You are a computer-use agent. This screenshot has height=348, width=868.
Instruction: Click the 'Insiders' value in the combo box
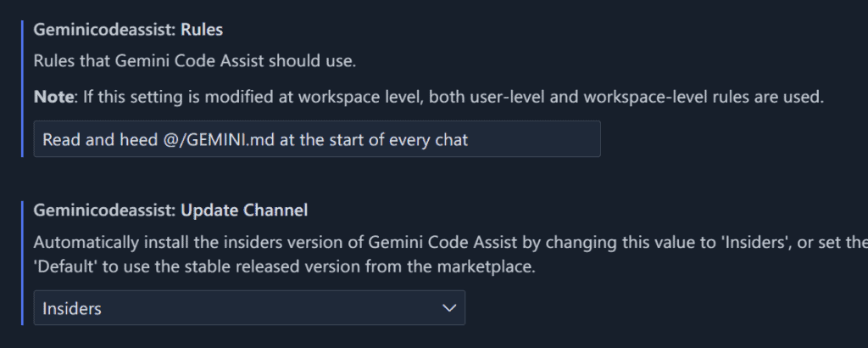click(72, 308)
